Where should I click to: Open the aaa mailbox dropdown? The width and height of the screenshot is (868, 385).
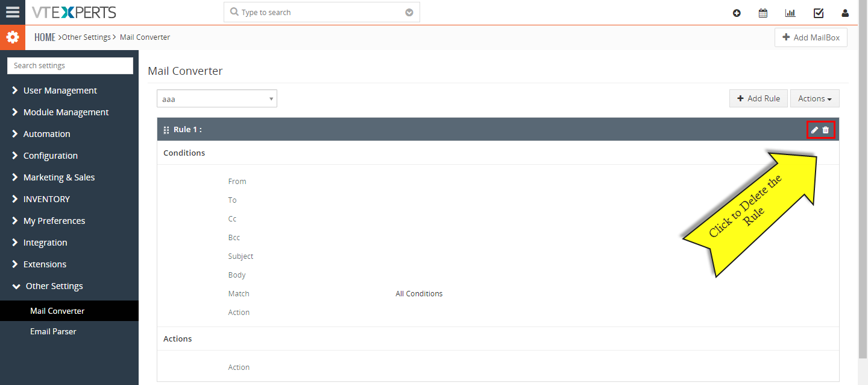coord(217,98)
